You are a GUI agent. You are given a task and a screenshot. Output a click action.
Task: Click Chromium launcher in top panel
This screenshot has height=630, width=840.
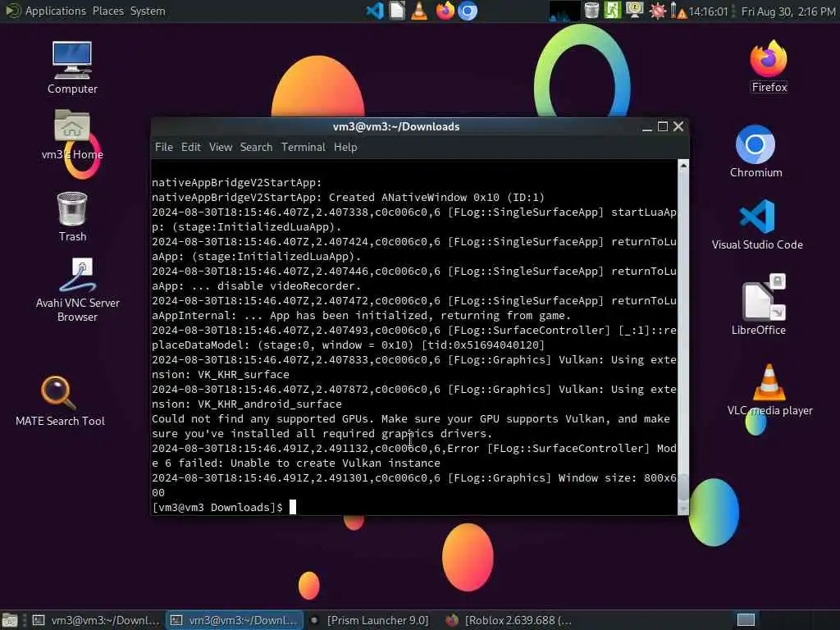coord(467,11)
